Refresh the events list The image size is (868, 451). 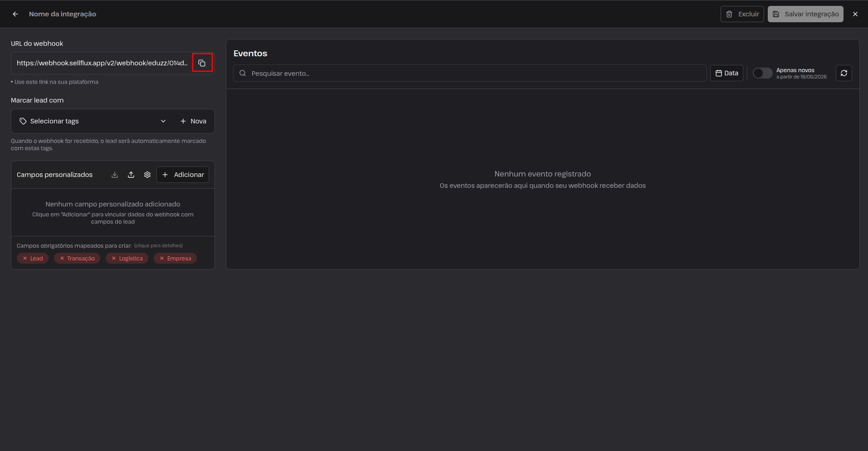click(844, 73)
